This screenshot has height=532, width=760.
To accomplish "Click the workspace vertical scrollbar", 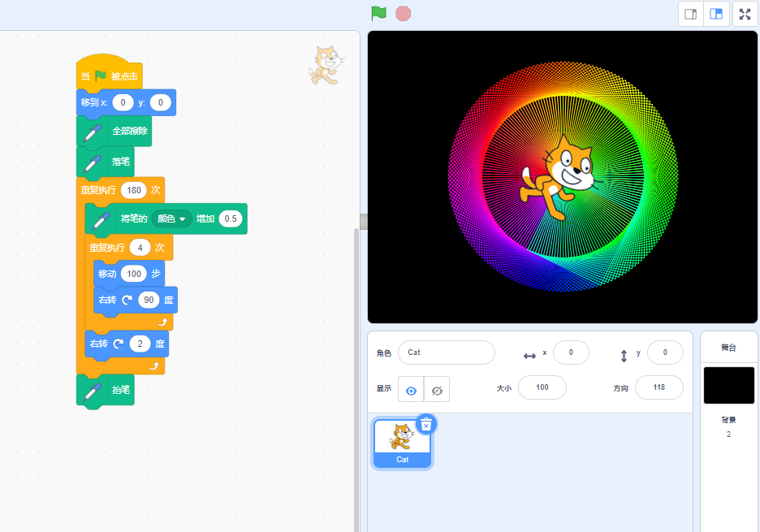I will point(356,380).
